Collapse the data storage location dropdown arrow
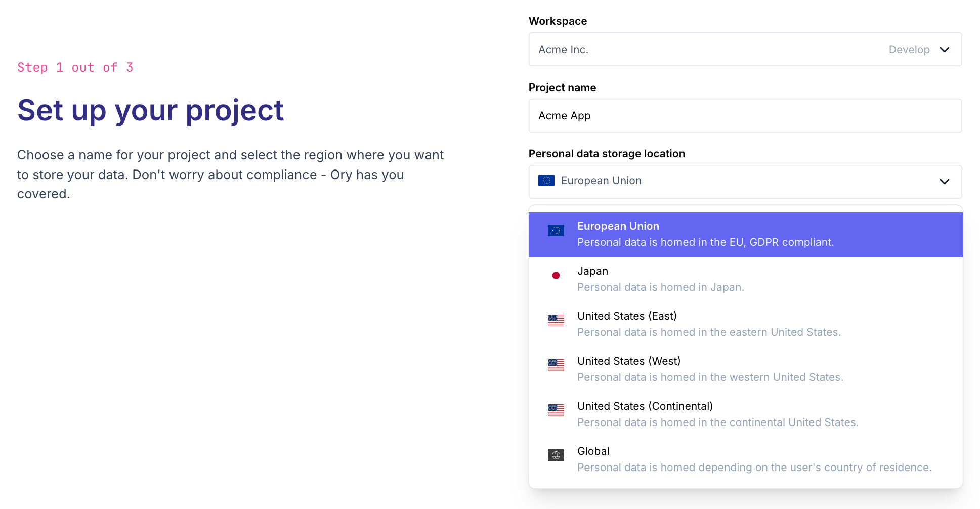 944,182
